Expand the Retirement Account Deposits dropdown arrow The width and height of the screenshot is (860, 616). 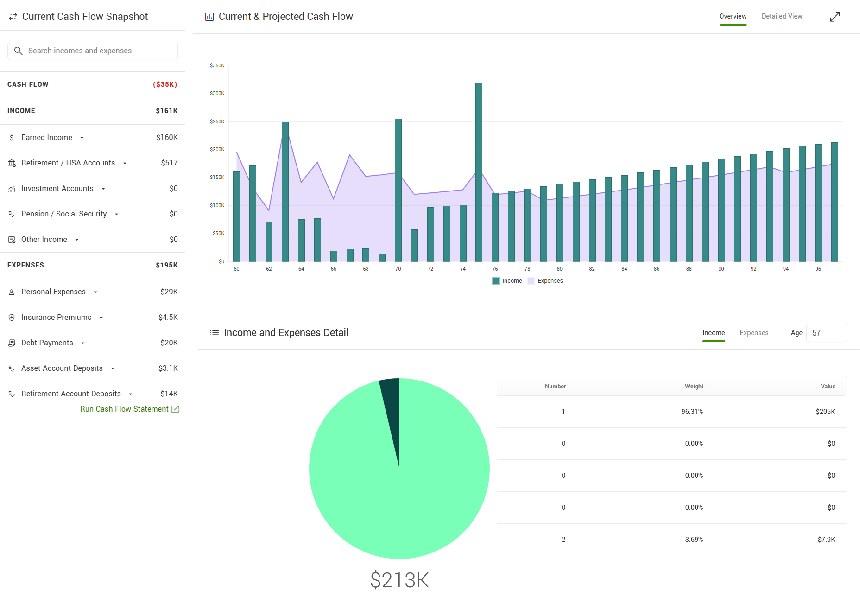point(131,394)
